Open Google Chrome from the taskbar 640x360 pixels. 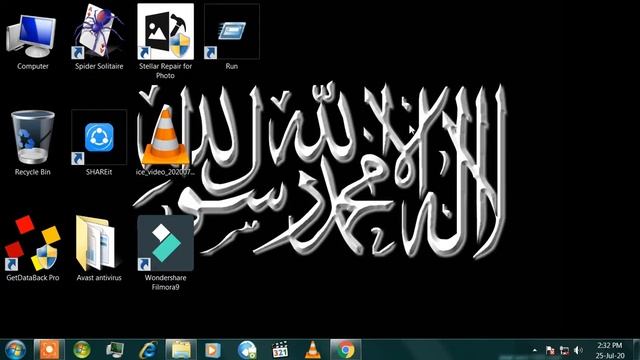[346, 350]
